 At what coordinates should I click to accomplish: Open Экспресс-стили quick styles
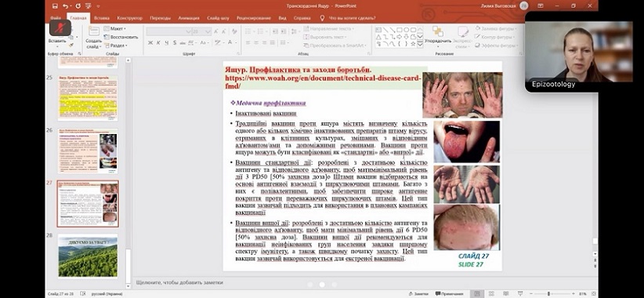pyautogui.click(x=463, y=37)
